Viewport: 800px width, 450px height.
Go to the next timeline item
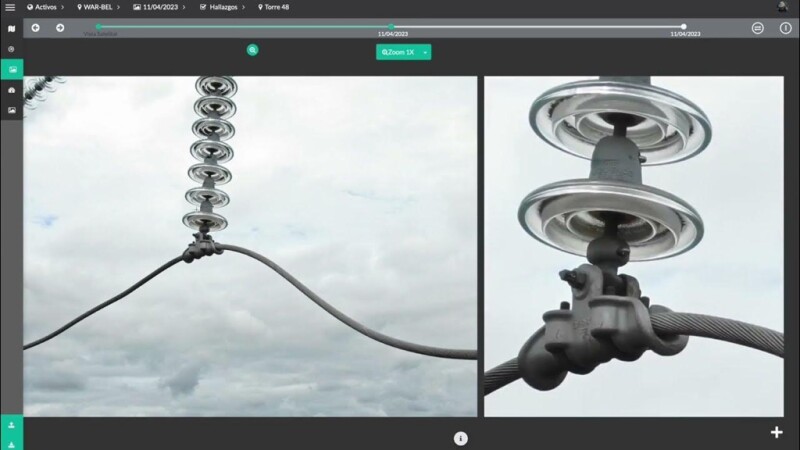click(x=60, y=28)
